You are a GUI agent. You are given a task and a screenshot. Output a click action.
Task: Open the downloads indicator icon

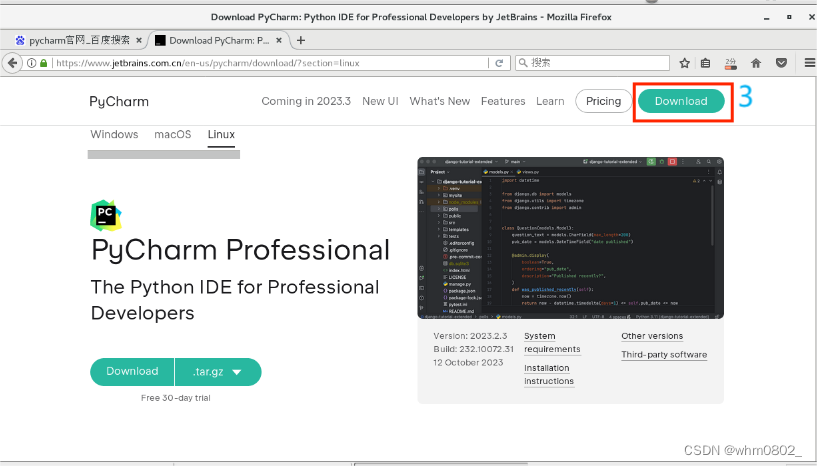[x=731, y=63]
